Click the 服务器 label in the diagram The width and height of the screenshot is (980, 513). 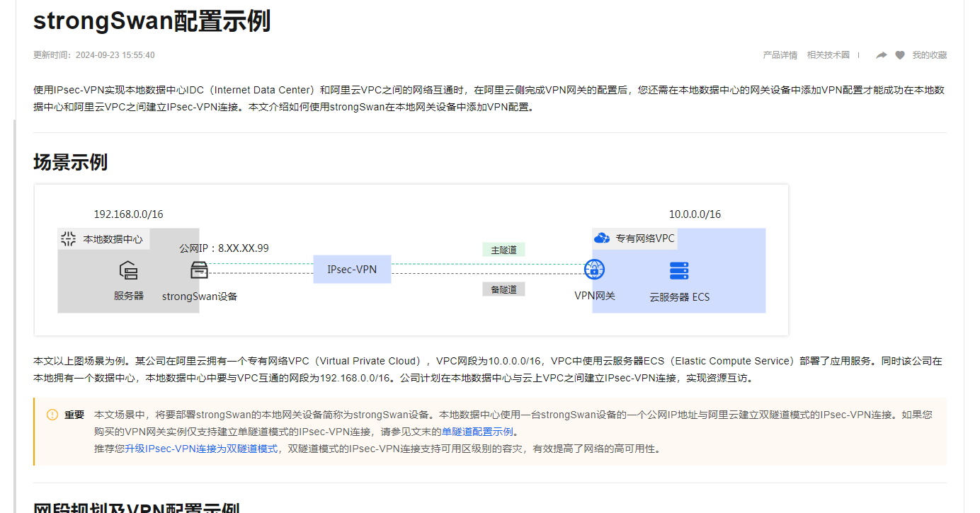coord(129,296)
